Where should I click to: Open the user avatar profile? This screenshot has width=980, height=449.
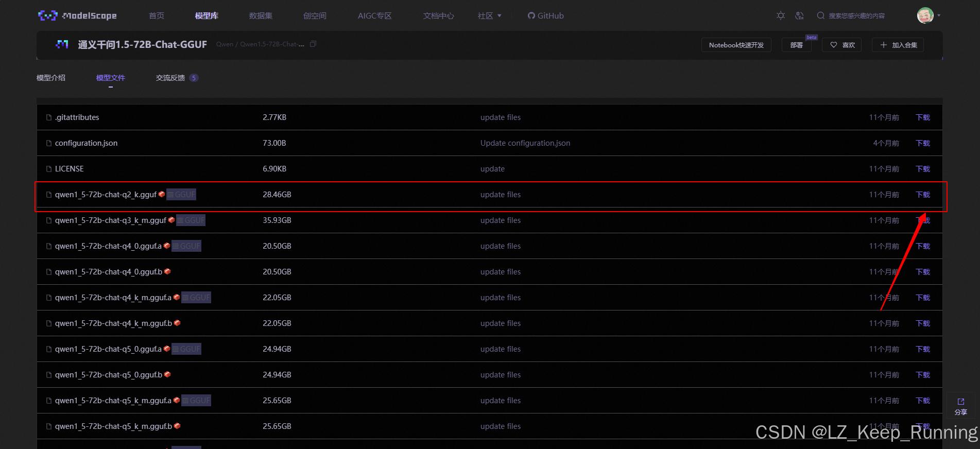click(x=925, y=15)
